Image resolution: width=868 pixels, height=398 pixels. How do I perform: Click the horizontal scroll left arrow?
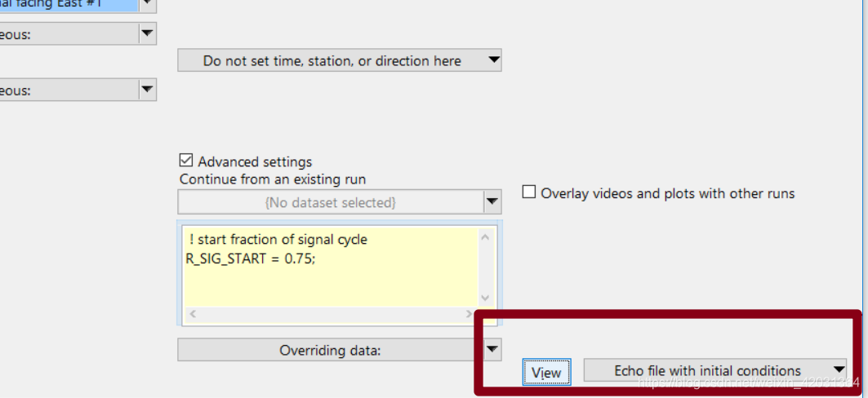tap(193, 314)
